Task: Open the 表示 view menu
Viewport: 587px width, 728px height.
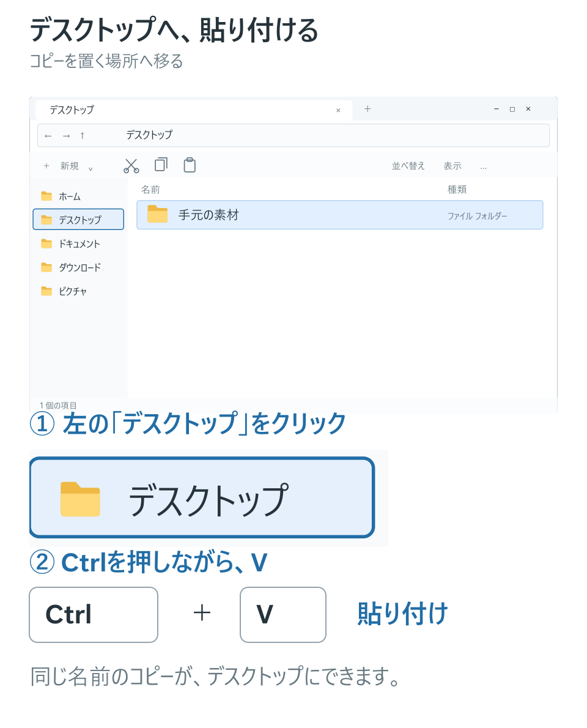Action: 452,166
